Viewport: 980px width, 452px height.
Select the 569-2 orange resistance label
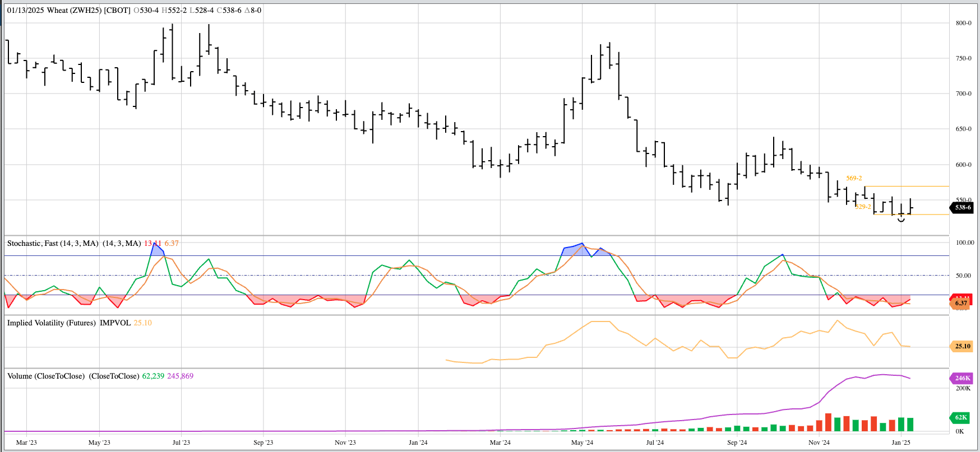click(854, 178)
